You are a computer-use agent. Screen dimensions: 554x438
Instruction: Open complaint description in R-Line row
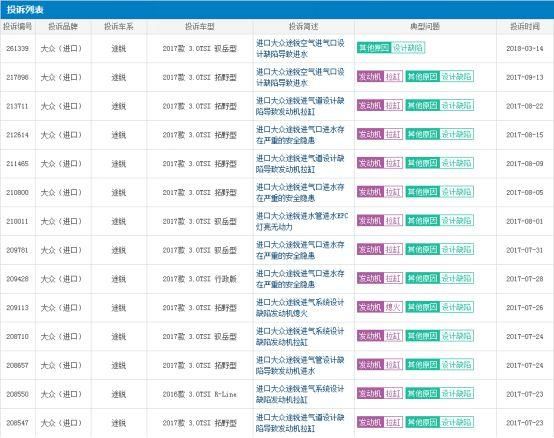click(300, 394)
